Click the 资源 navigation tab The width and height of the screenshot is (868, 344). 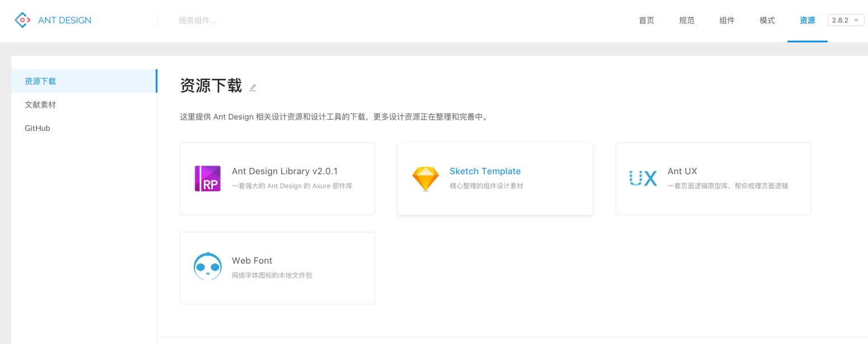(x=807, y=20)
